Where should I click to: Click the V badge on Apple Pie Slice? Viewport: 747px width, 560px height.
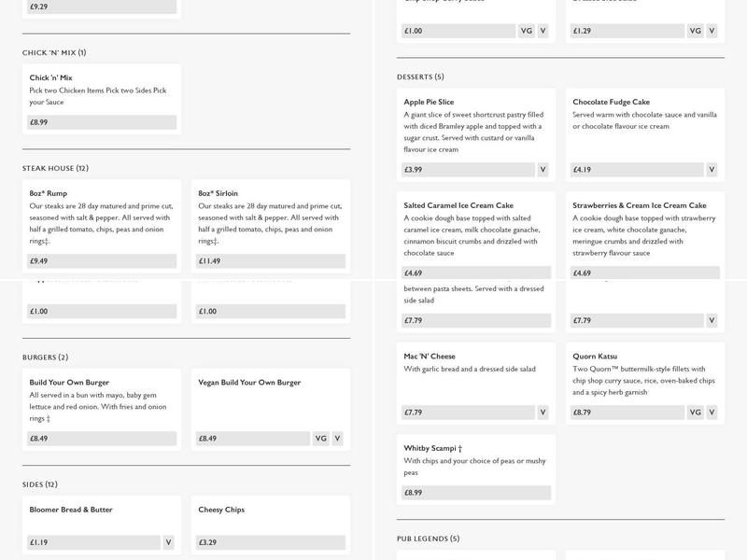click(543, 170)
